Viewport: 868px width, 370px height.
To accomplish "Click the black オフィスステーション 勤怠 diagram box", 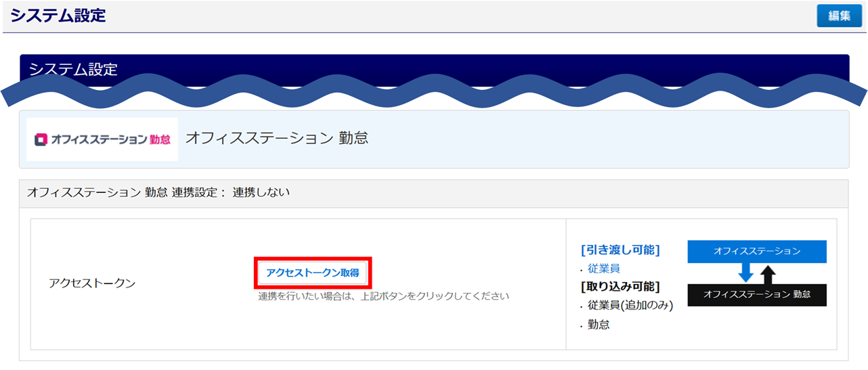I will pos(757,295).
